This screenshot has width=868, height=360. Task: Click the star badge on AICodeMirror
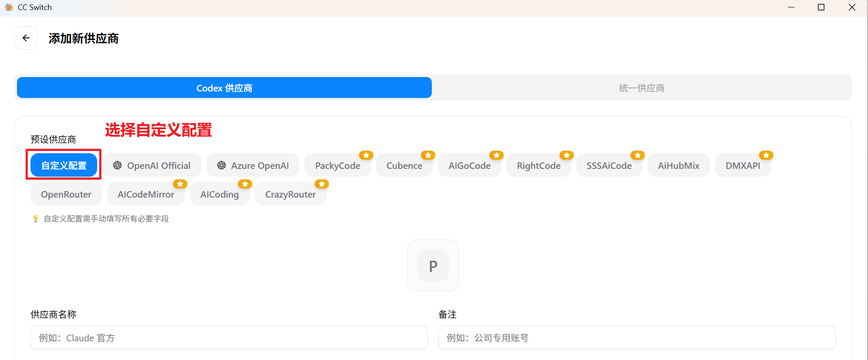tap(180, 184)
